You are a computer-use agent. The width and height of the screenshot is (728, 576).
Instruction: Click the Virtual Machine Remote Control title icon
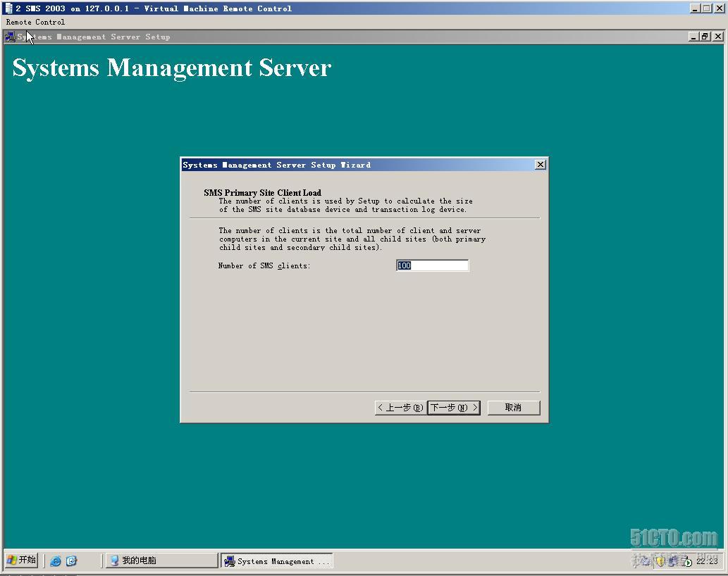coord(8,8)
